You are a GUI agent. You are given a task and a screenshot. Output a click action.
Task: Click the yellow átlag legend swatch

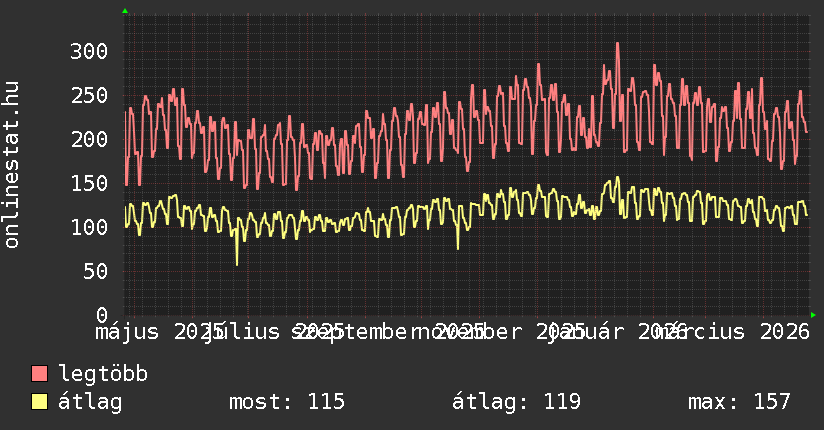[x=40, y=402]
